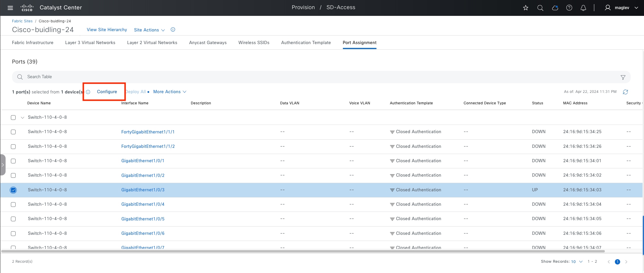The image size is (644, 273).
Task: Switch to the Anycast Gateways tab
Action: [x=208, y=43]
